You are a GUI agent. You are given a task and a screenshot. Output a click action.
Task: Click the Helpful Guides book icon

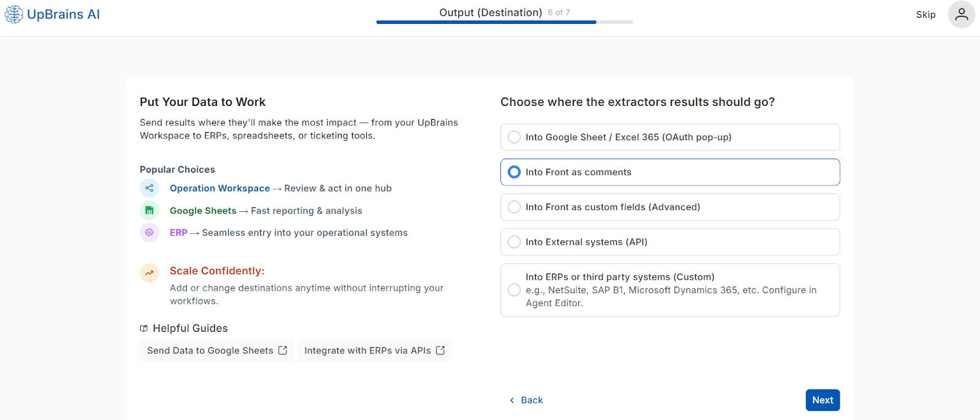(x=144, y=329)
